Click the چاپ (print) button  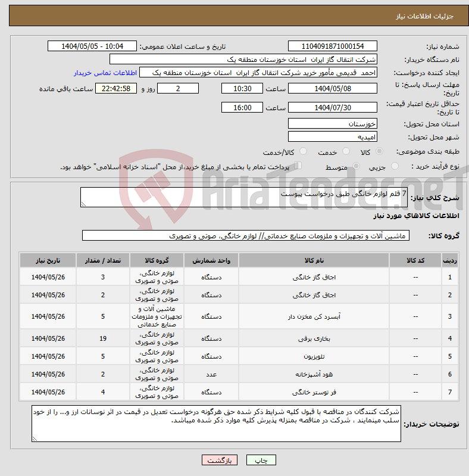click(x=261, y=461)
